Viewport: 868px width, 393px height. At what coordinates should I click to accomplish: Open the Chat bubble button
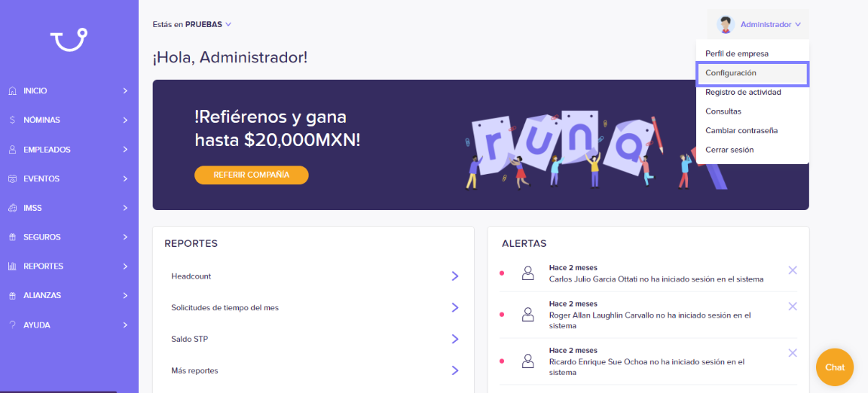pos(835,367)
